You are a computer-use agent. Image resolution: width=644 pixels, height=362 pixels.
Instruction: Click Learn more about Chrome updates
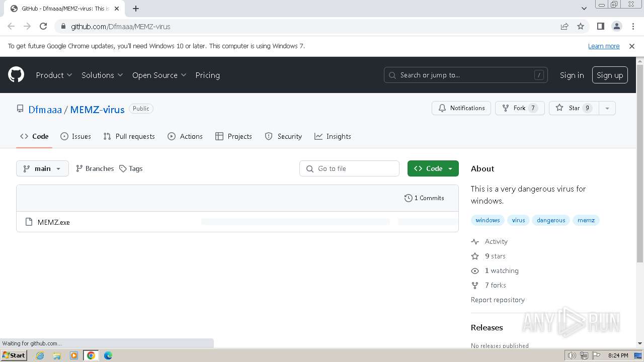pos(604,46)
